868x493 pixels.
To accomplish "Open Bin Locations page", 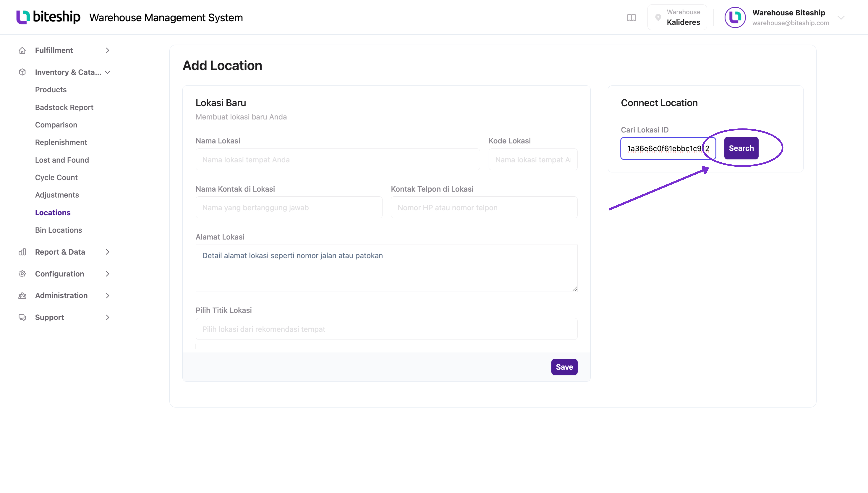I will click(x=59, y=230).
